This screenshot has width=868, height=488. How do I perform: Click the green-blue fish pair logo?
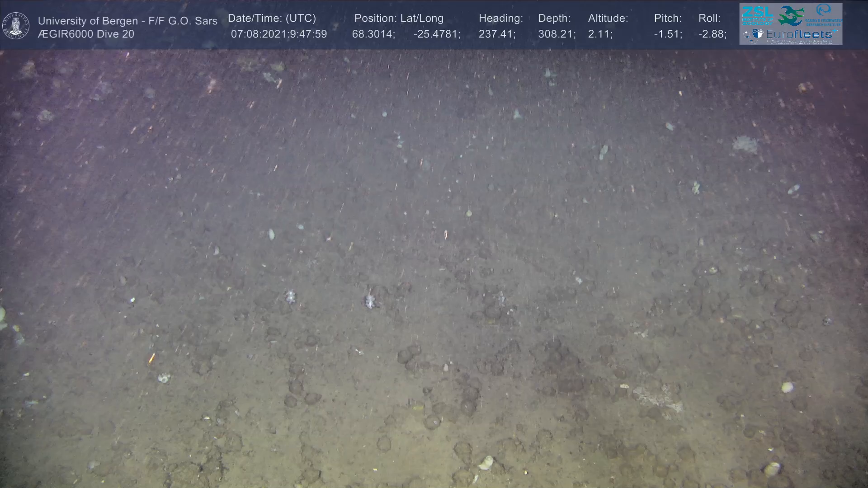pyautogui.click(x=790, y=16)
